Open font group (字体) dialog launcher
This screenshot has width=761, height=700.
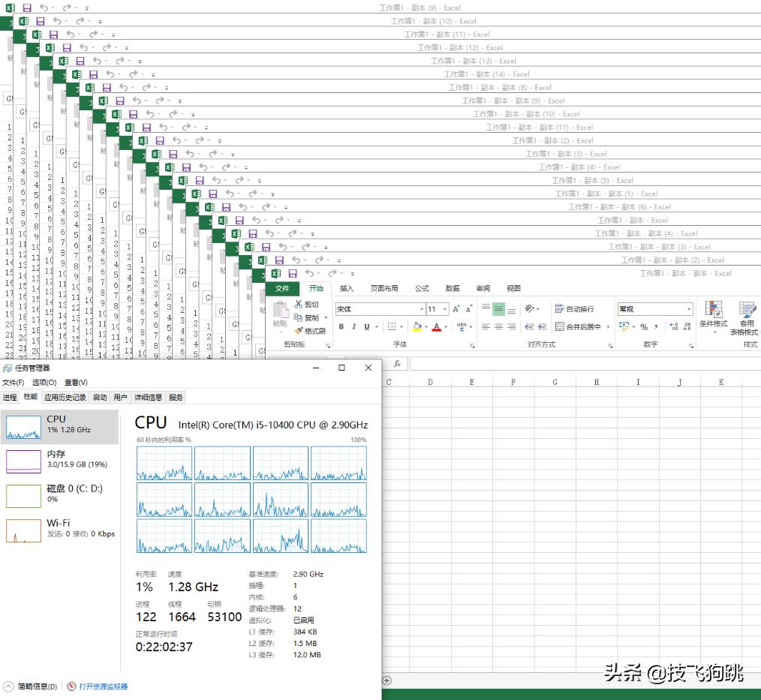(x=472, y=345)
